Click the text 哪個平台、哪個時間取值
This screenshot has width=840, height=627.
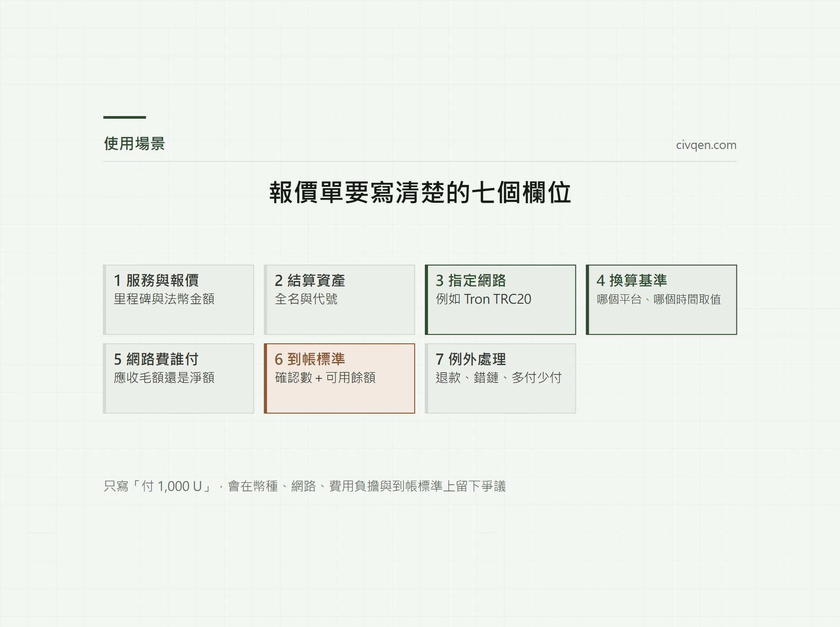click(x=659, y=299)
